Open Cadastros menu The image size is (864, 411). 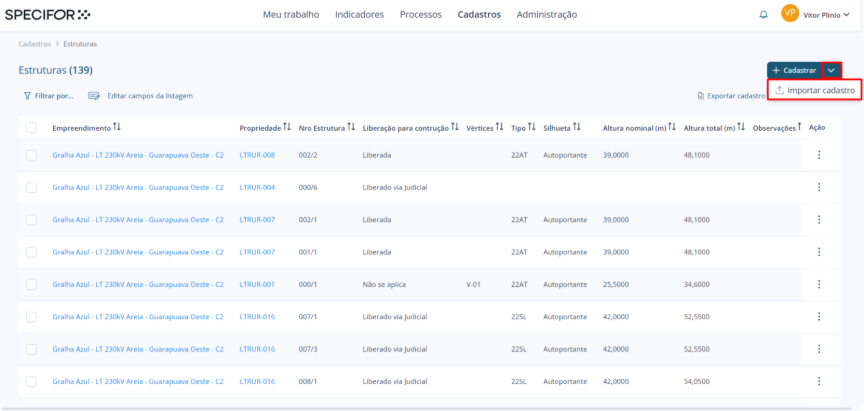click(479, 15)
